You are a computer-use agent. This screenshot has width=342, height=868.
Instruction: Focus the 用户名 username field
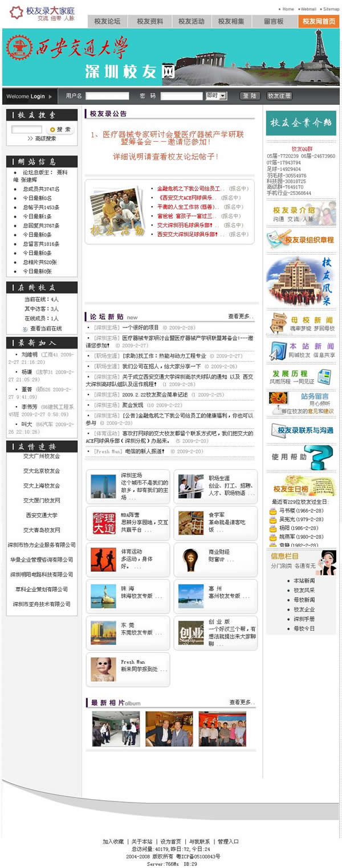107,96
